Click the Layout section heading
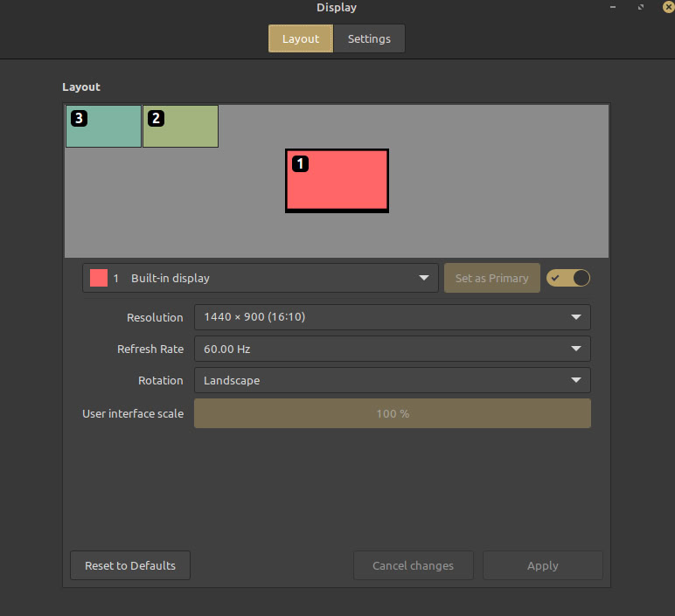The image size is (675, 616). tap(81, 87)
